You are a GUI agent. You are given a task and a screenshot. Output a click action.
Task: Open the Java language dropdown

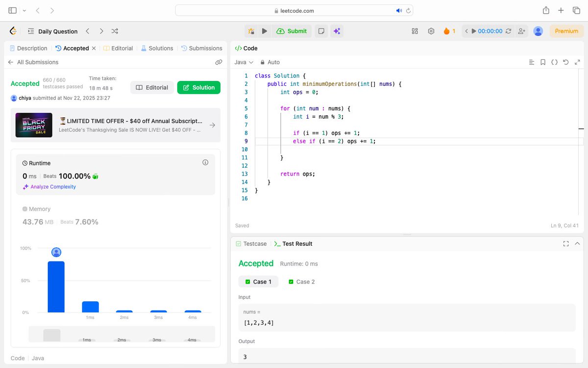[243, 62]
